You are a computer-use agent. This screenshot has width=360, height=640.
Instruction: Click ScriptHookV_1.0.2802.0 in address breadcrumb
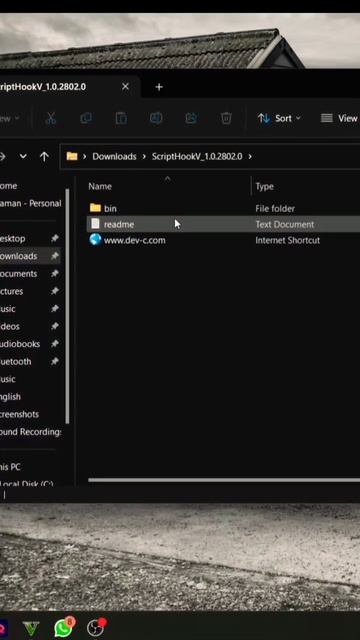point(197,156)
